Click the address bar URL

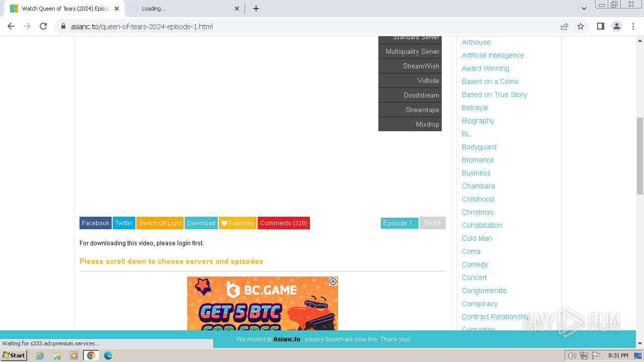(x=142, y=26)
